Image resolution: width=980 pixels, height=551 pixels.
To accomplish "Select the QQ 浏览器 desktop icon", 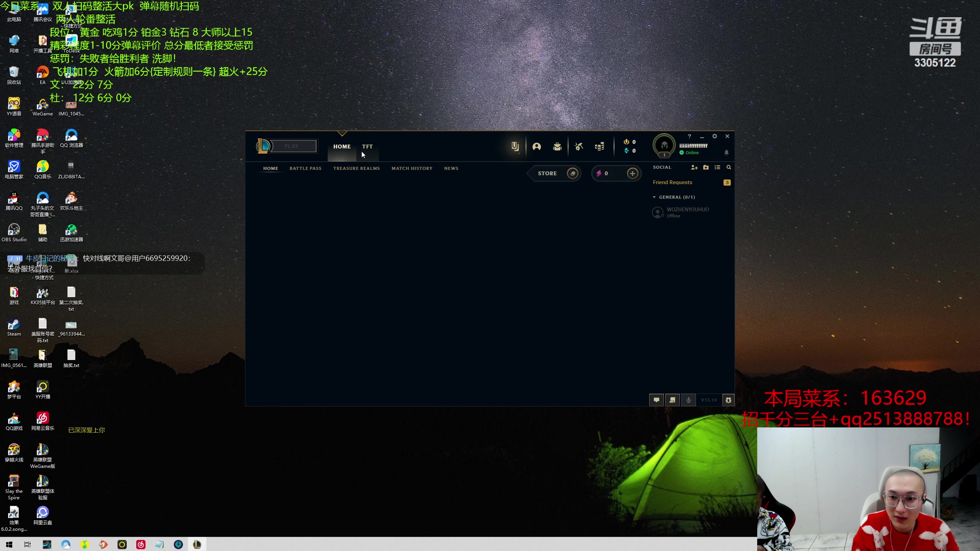I will (72, 139).
